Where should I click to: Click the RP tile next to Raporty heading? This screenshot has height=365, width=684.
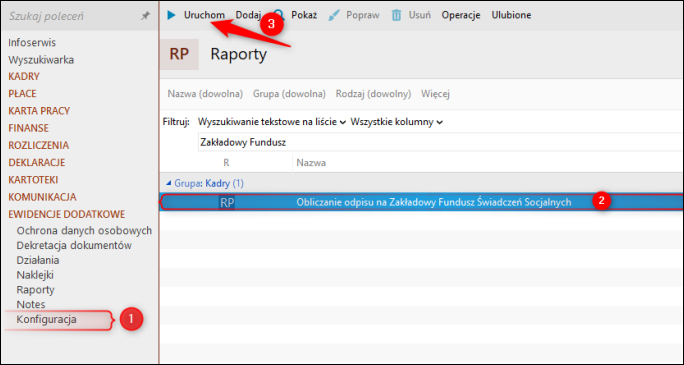179,55
